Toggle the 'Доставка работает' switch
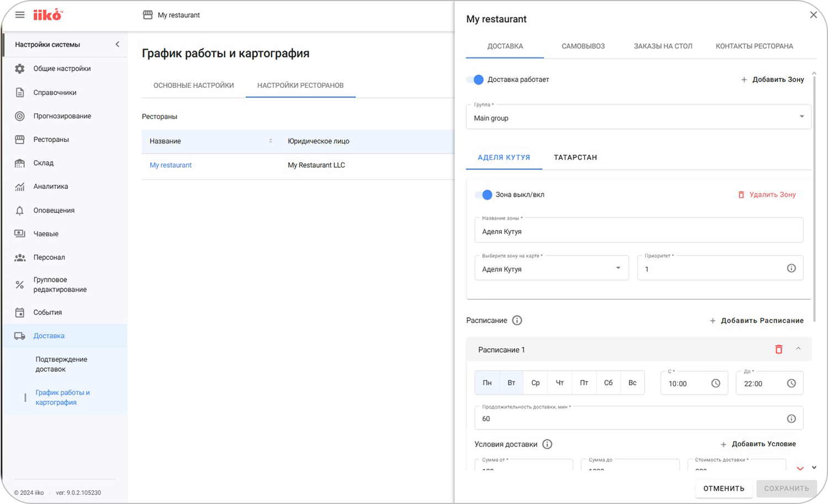The height and width of the screenshot is (504, 828). (475, 79)
